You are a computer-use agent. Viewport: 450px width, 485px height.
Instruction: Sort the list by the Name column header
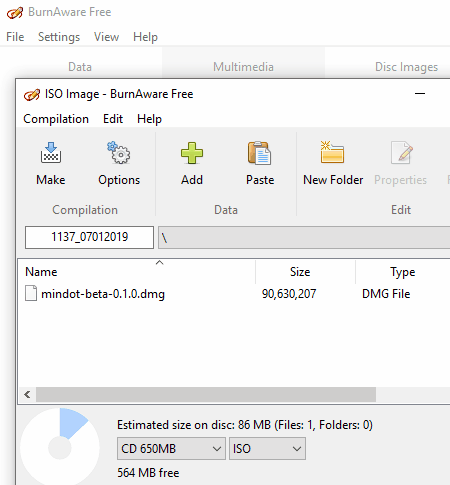(137, 272)
